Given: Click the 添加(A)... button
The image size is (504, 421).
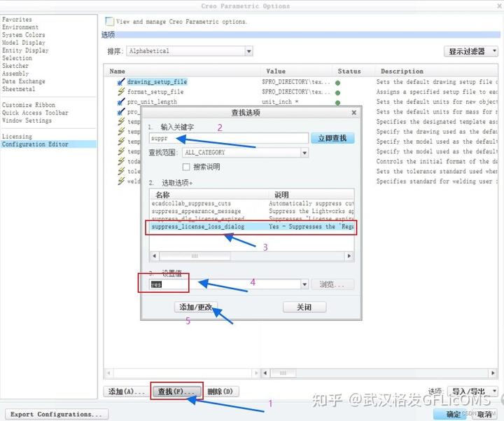Looking at the screenshot, I should click(126, 392).
